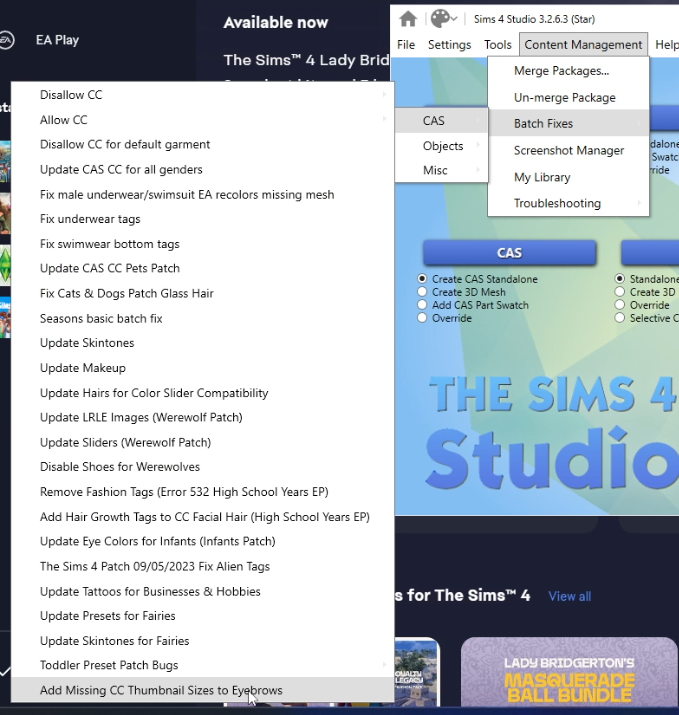Image resolution: width=679 pixels, height=715 pixels.
Task: Click the blue CAS button
Action: tap(509, 253)
